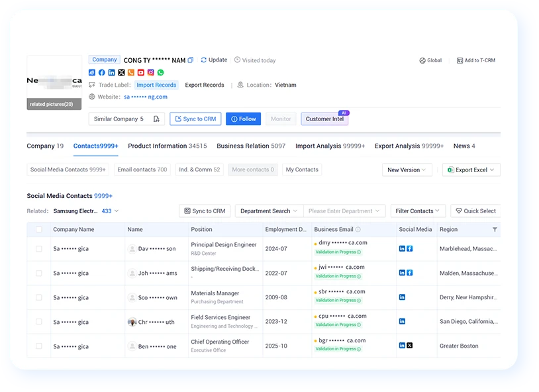Check the row checkbox for Dav ****** son
The width and height of the screenshot is (539, 392).
[x=39, y=248]
